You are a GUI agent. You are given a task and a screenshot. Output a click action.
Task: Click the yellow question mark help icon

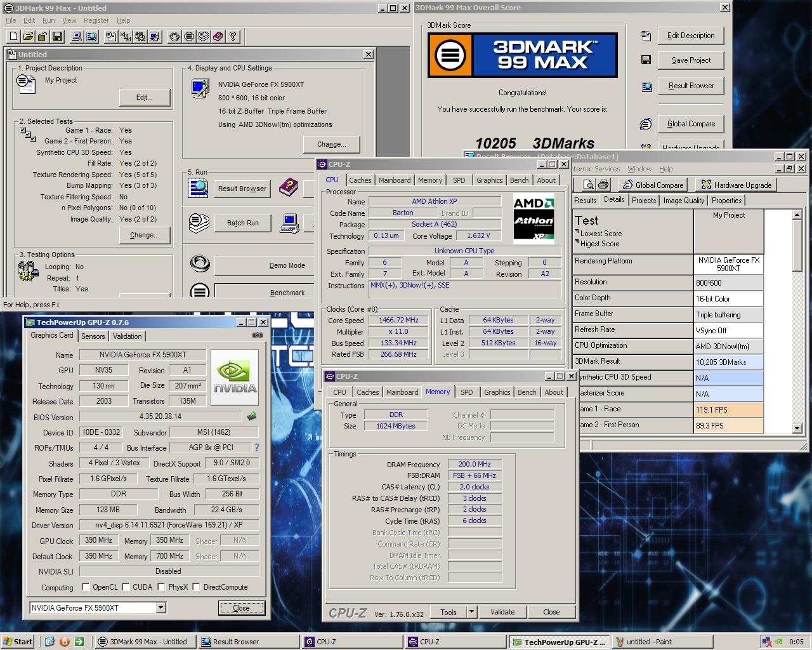[x=233, y=37]
